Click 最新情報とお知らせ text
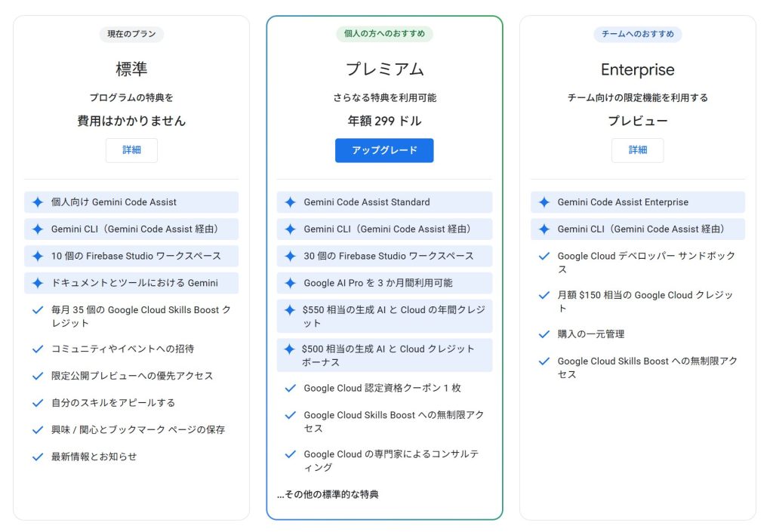 coord(94,457)
